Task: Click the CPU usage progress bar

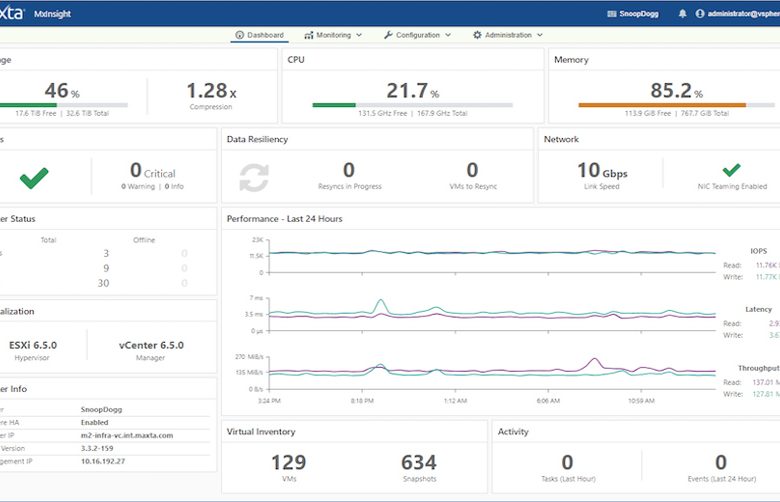Action: pyautogui.click(x=412, y=105)
